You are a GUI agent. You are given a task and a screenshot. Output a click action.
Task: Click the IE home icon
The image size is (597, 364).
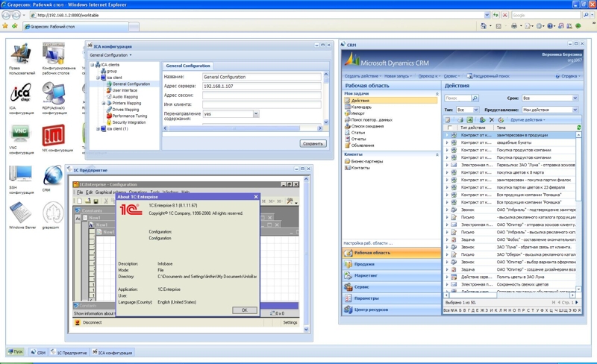point(483,26)
